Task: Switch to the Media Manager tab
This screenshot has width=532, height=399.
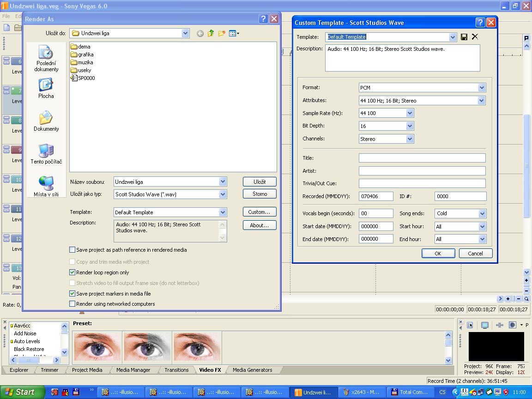Action: coord(133,370)
